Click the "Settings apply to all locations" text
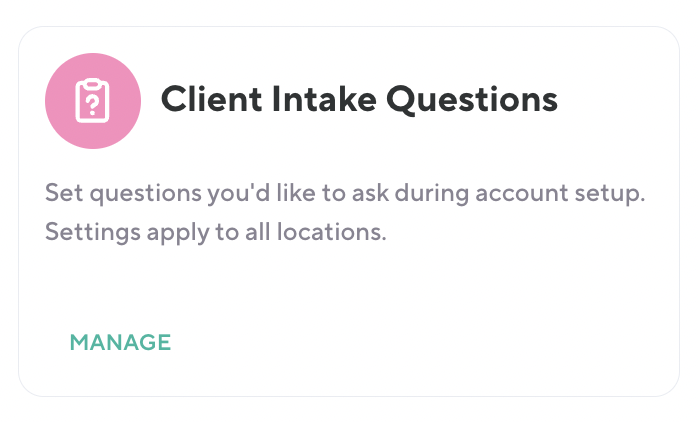This screenshot has height=422, width=698. point(215,234)
